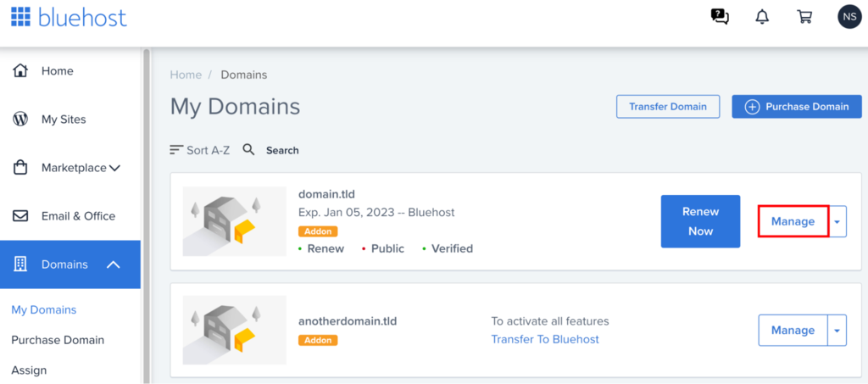This screenshot has height=384, width=868.
Task: Click the bluehost grid logo
Action: pos(21,17)
